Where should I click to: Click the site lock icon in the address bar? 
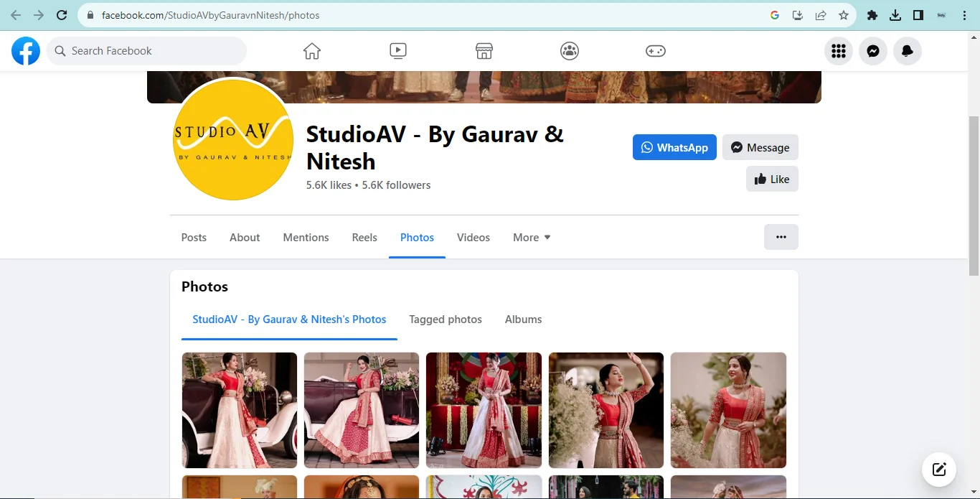tap(90, 15)
